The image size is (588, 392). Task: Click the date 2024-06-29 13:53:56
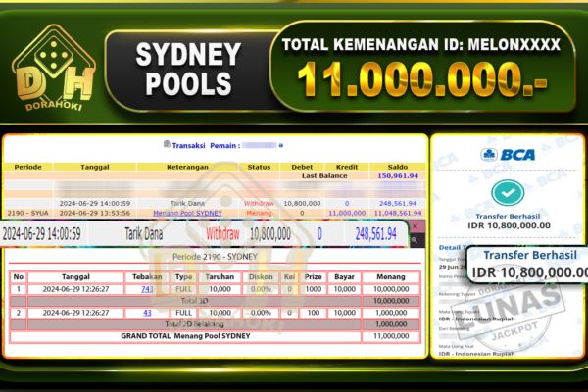click(95, 213)
